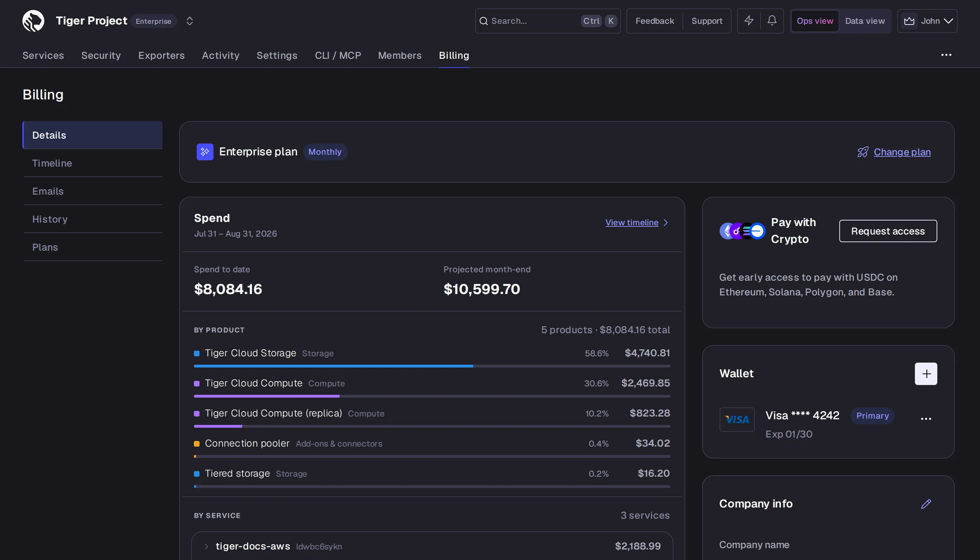This screenshot has width=980, height=560.
Task: Click the crypto coin logos icon
Action: pyautogui.click(x=742, y=231)
